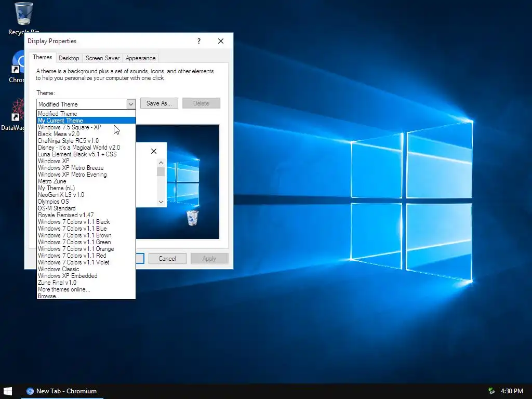
Task: Close the Display Properties dialog
Action: click(x=220, y=41)
